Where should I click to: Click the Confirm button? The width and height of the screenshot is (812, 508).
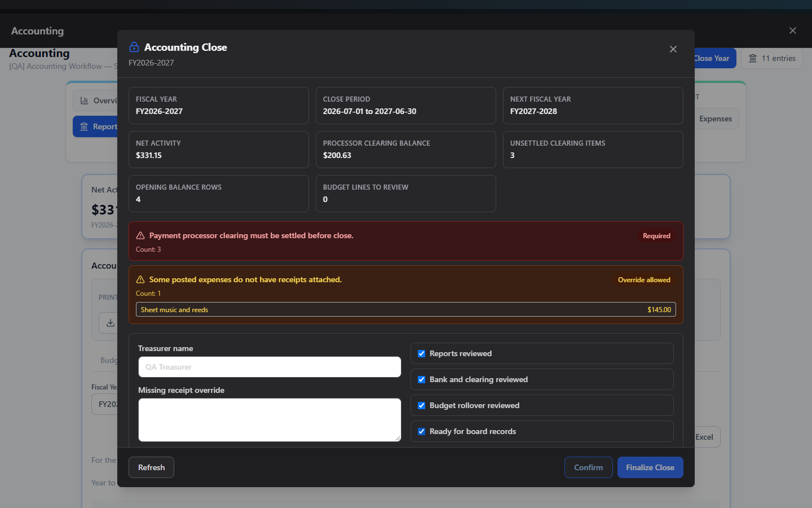click(x=588, y=467)
